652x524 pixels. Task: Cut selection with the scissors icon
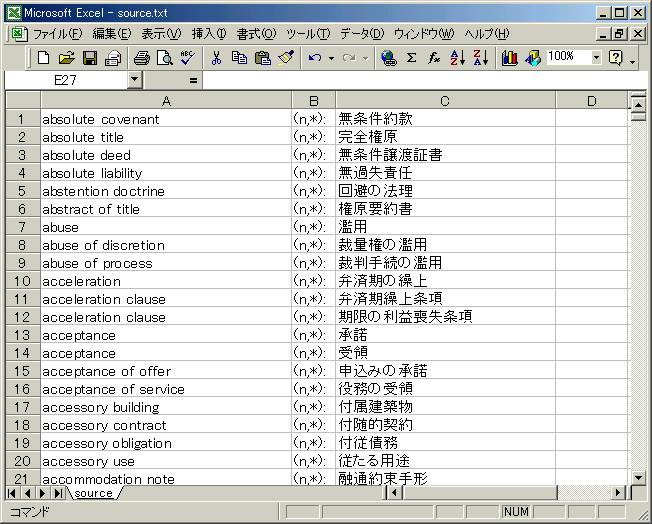[x=216, y=58]
